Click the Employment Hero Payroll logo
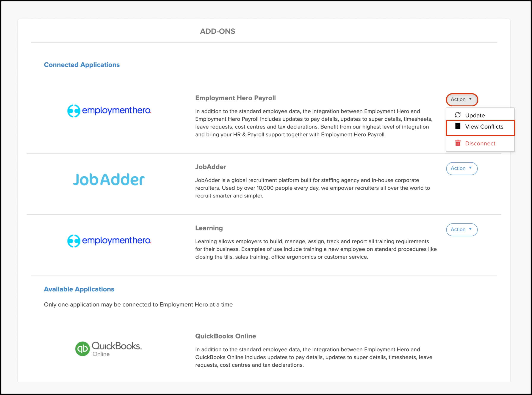Screen dimensions: 532x395 pos(109,111)
